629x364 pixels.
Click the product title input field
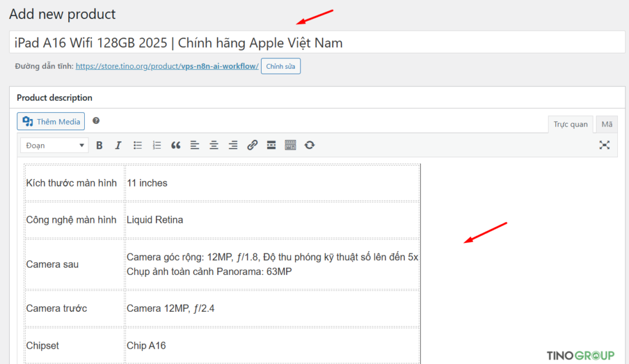(x=317, y=42)
